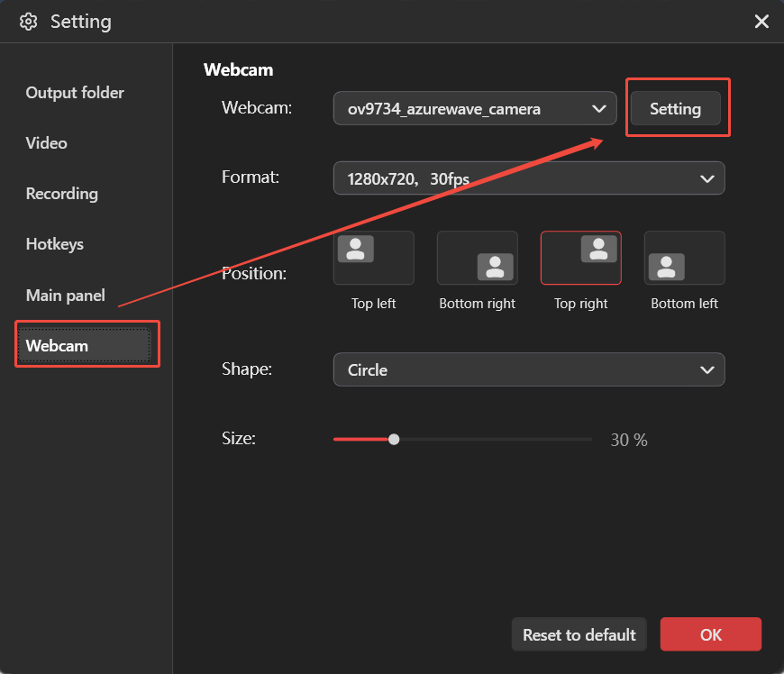Switch to the Video settings section

[x=46, y=142]
